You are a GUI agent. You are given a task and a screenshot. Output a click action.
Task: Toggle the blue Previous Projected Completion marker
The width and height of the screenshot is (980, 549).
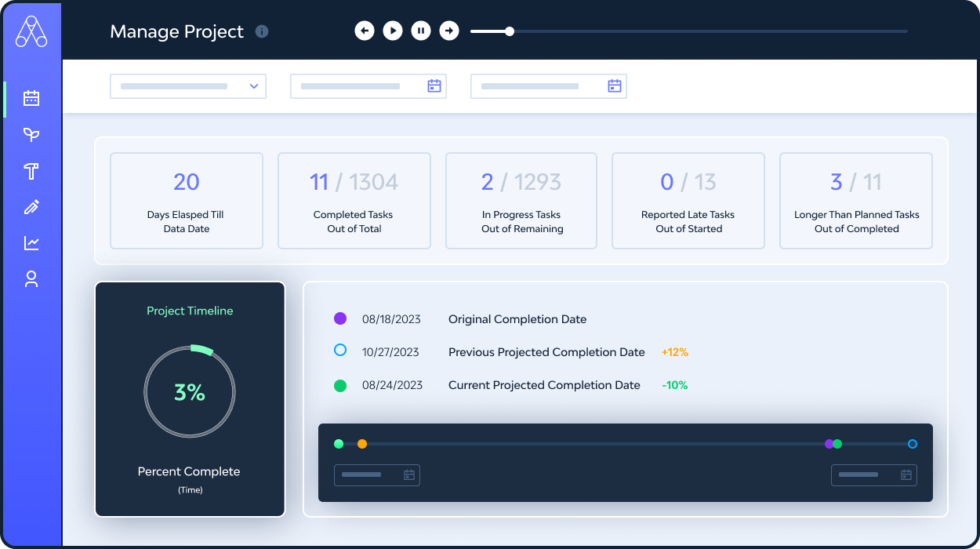pyautogui.click(x=339, y=351)
